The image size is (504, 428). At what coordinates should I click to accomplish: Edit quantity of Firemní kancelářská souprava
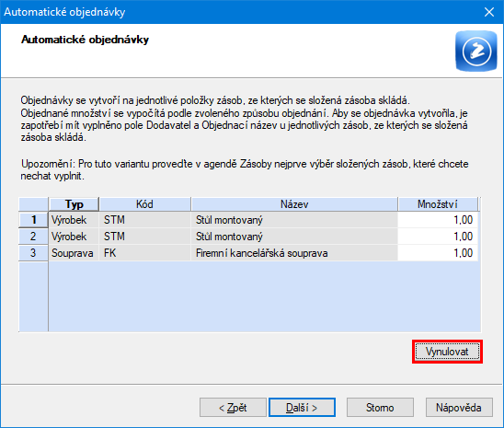[438, 253]
